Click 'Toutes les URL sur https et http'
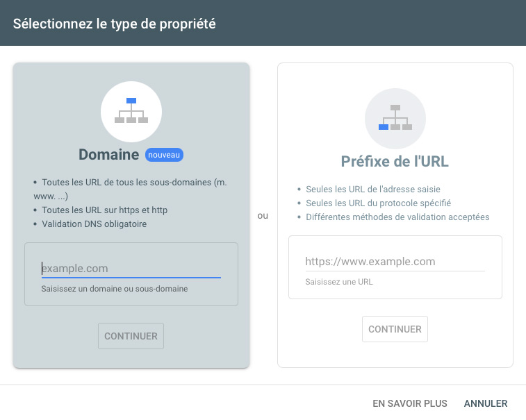Screen dimensions: 526x420 coord(105,210)
